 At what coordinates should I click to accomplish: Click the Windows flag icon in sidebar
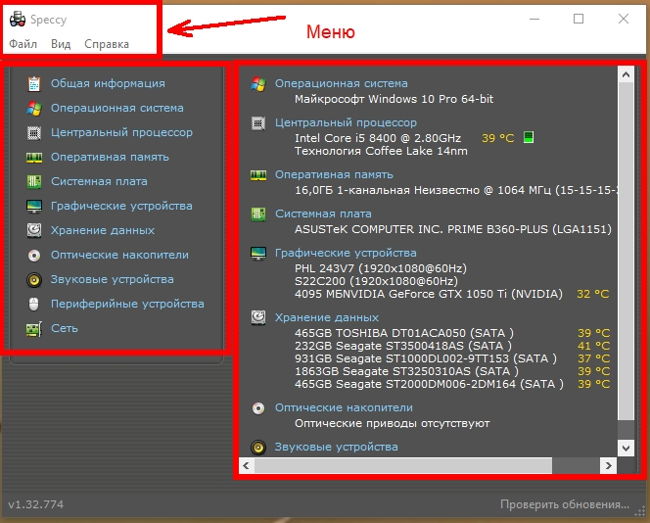pyautogui.click(x=34, y=108)
